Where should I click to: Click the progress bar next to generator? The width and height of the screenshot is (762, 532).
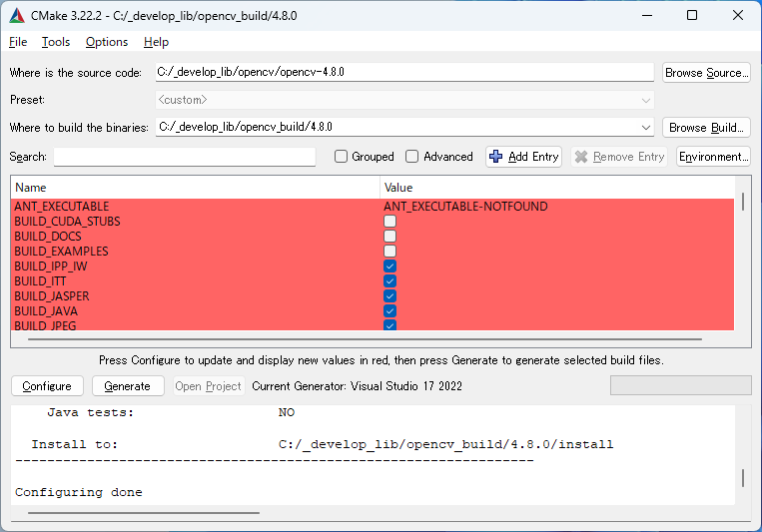[681, 385]
